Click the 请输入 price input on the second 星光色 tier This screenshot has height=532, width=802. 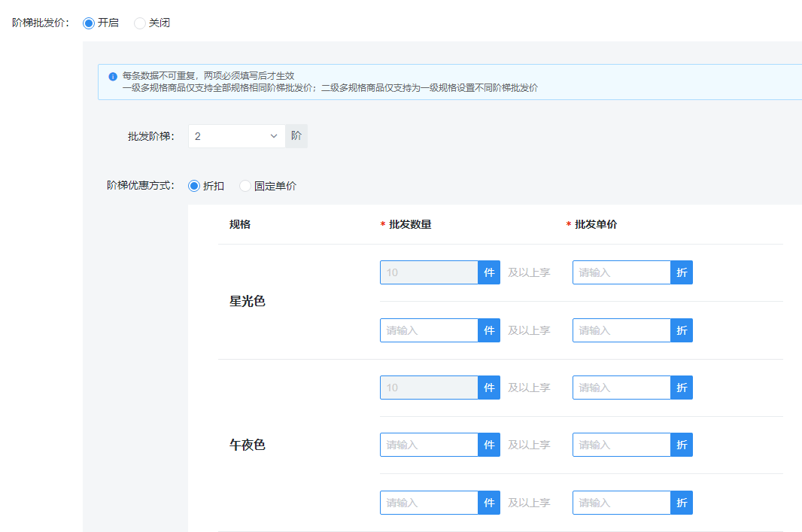[621, 330]
